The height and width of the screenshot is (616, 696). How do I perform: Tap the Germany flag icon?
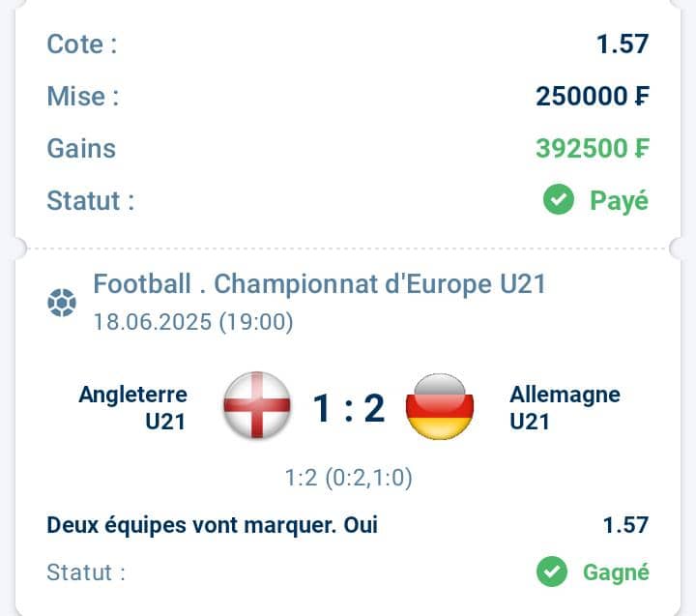pyautogui.click(x=440, y=406)
